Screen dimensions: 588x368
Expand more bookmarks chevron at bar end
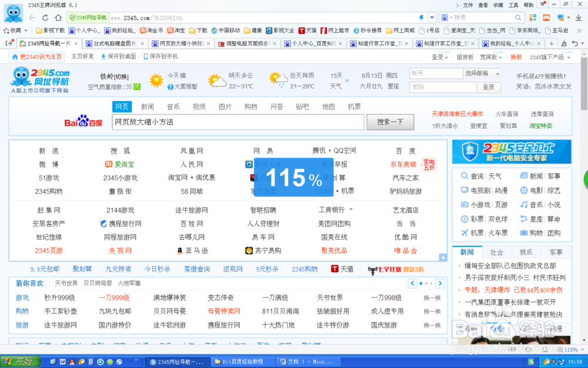coord(579,31)
